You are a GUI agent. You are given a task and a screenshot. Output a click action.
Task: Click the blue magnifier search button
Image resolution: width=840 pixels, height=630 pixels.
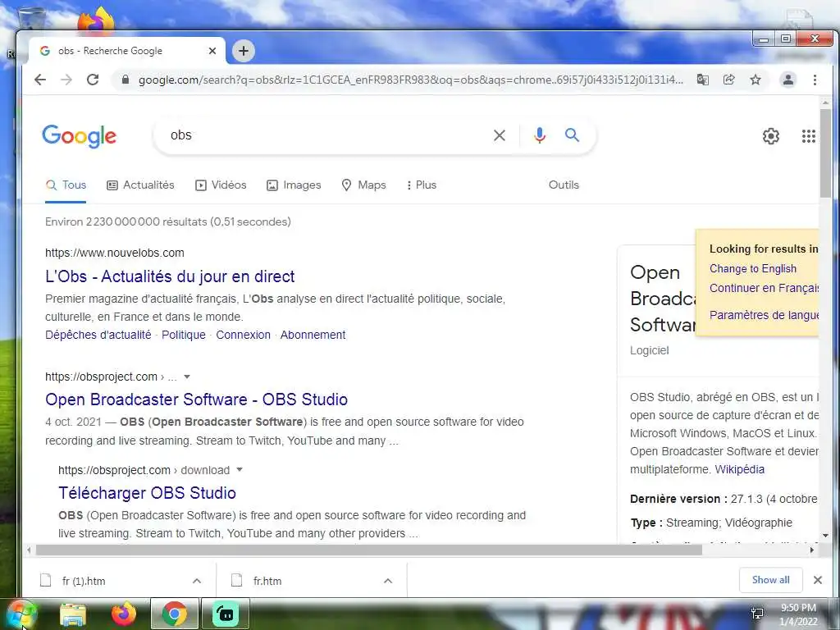click(572, 135)
